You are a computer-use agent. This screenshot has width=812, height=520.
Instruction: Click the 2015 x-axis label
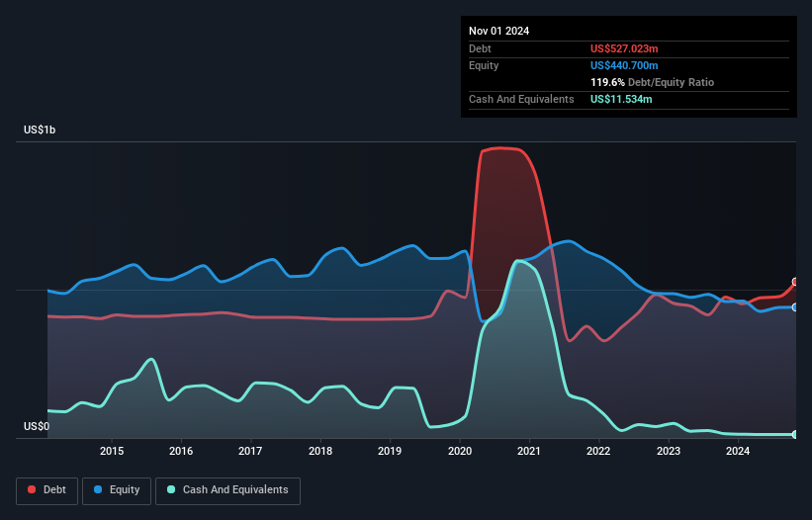[x=112, y=451]
